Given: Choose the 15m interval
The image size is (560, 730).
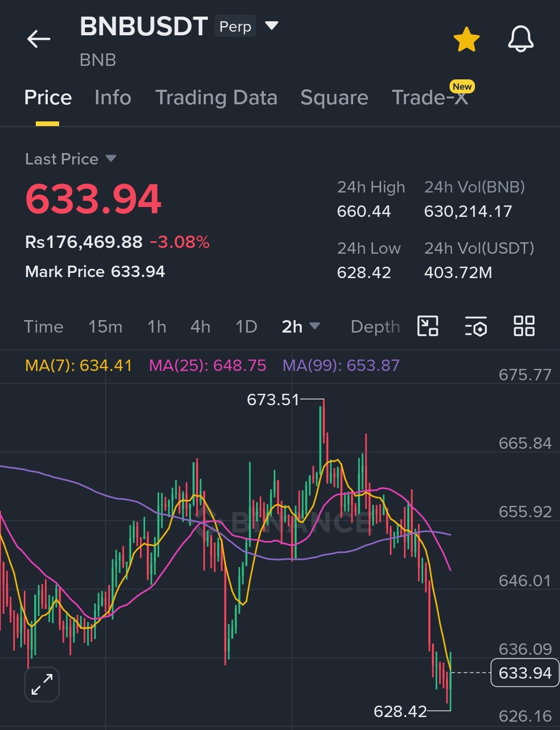Looking at the screenshot, I should click(x=105, y=327).
